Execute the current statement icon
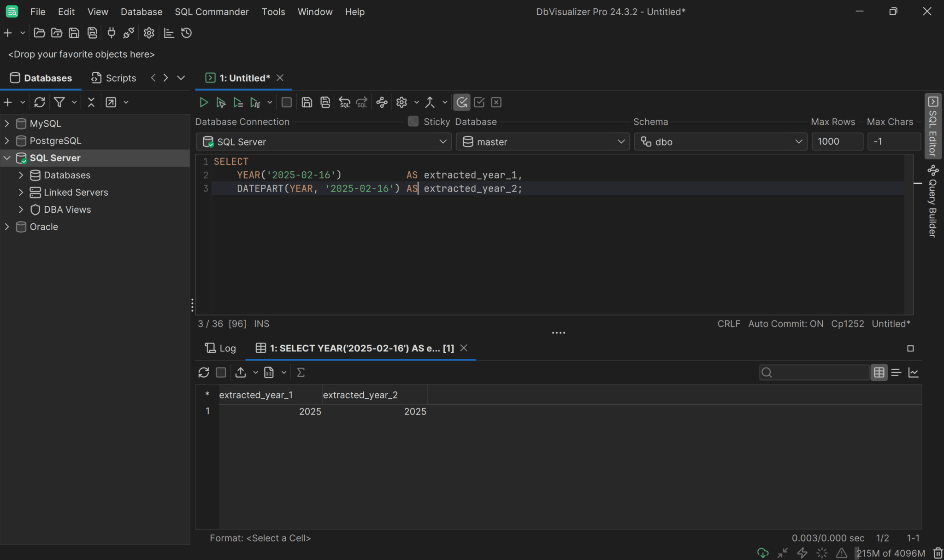This screenshot has width=944, height=560. tap(221, 102)
